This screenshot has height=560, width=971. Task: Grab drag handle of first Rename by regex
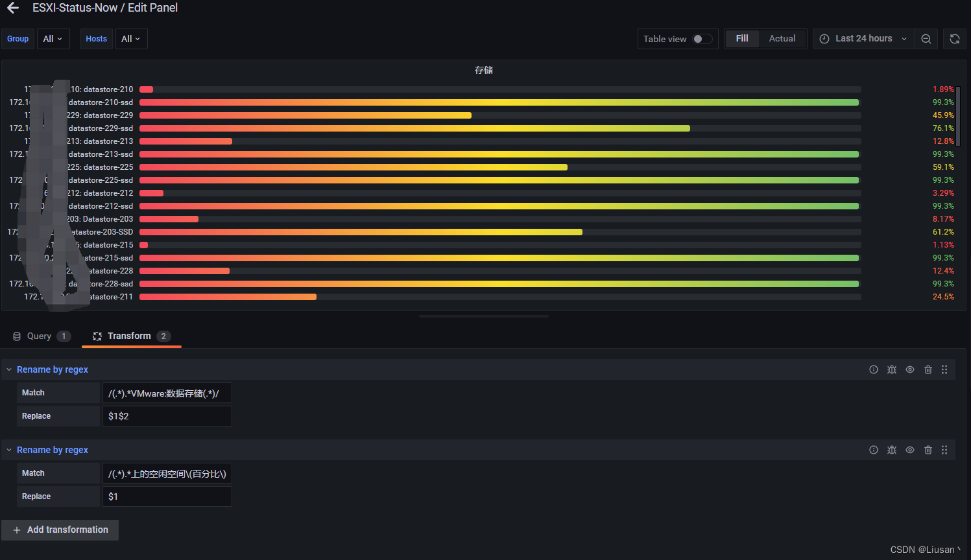pos(944,369)
